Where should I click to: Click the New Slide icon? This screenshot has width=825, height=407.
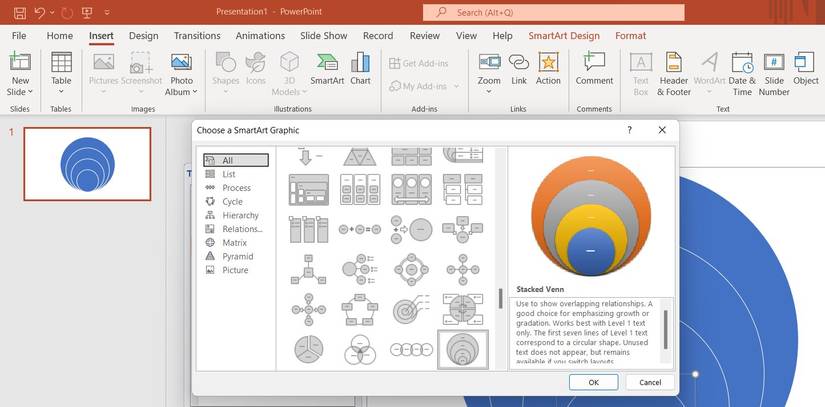pyautogui.click(x=20, y=62)
